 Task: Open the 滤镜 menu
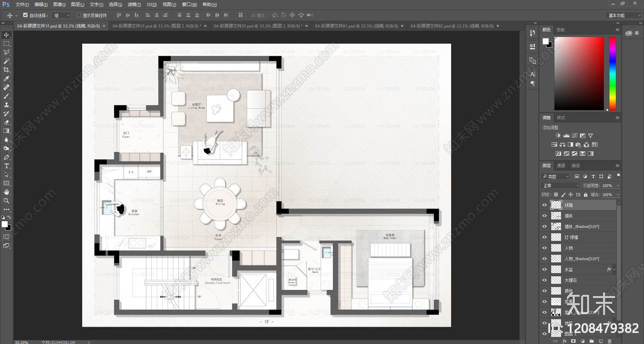tap(134, 4)
